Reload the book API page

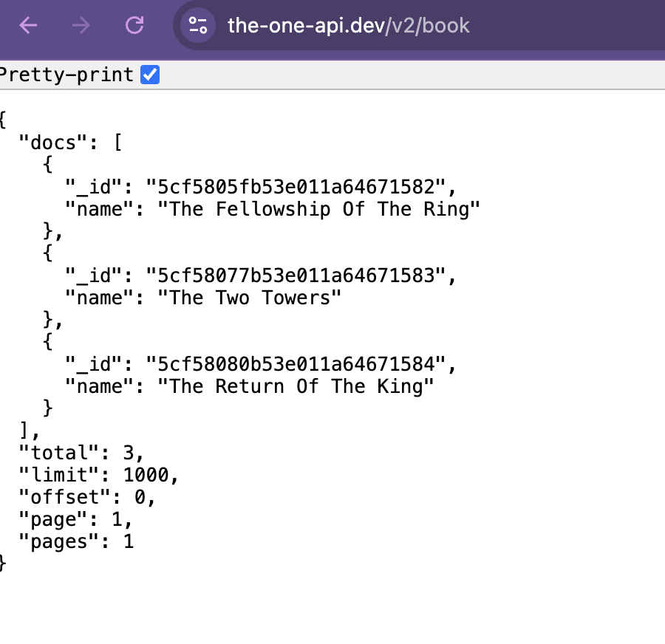click(x=134, y=26)
